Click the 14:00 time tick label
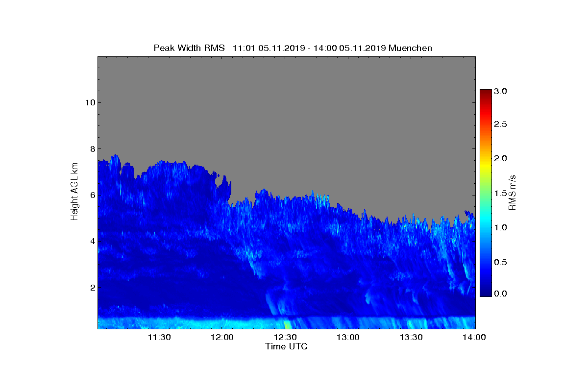The height and width of the screenshot is (392, 588). (474, 337)
